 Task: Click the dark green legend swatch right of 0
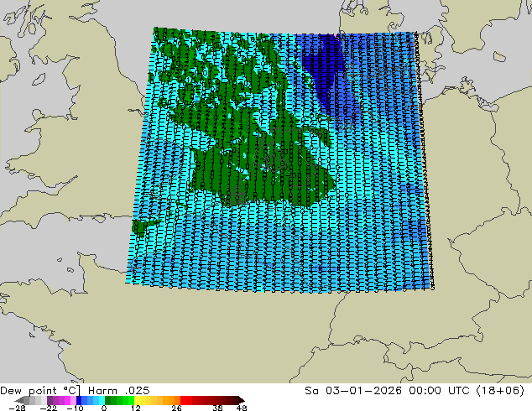(107, 400)
